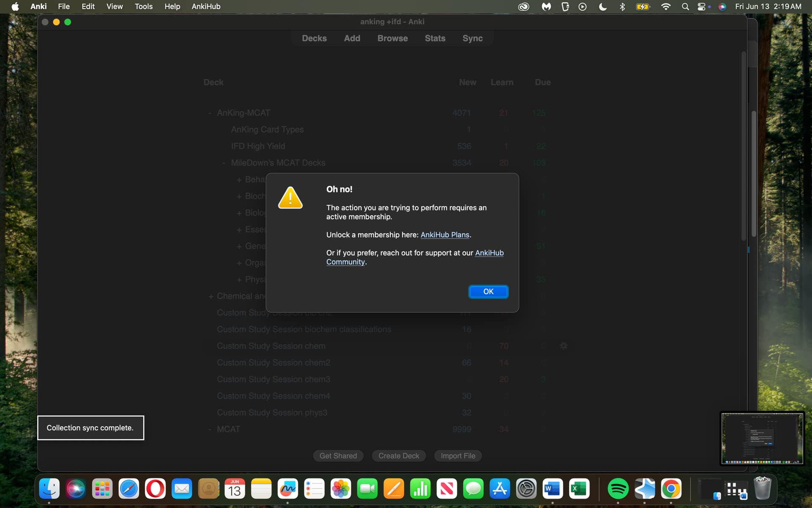Click the Get Shared button

coord(338,456)
